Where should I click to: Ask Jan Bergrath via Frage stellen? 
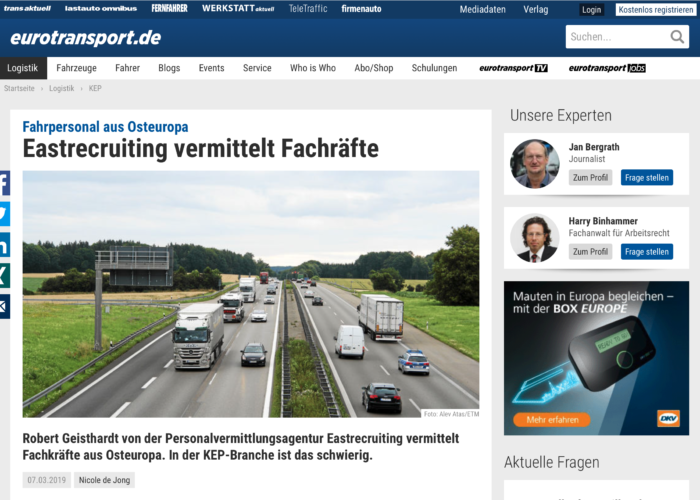[646, 178]
